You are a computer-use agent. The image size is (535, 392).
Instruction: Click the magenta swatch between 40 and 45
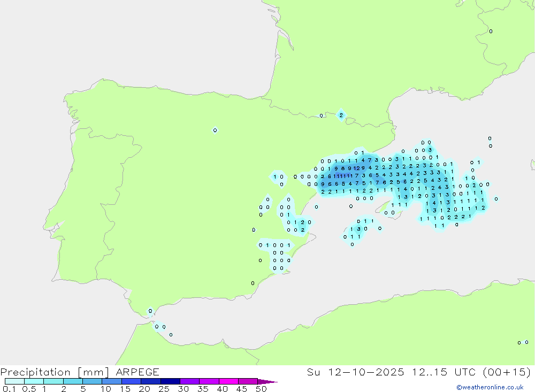coord(228,381)
